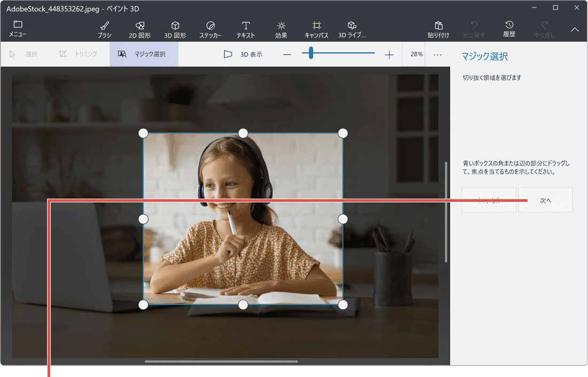Open the 履歴 (History) panel
This screenshot has width=588, height=377.
509,29
